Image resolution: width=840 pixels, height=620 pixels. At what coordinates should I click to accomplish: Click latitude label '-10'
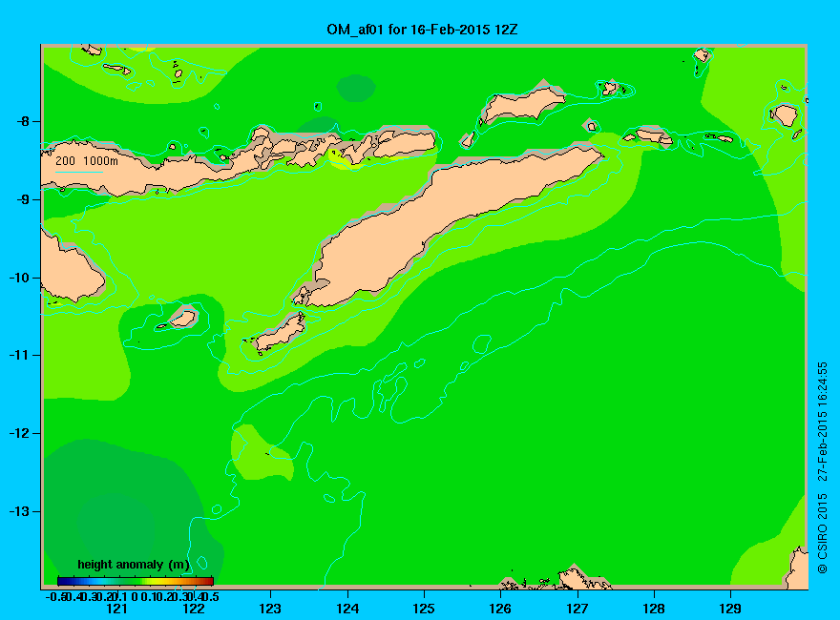(19, 278)
